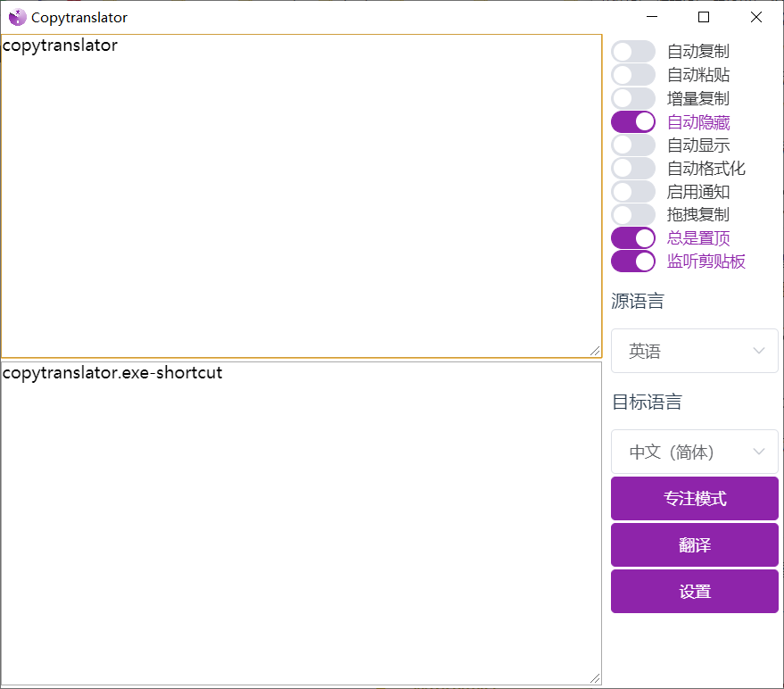Screen dimensions: 784x689
Task: Close the Copytranslator window
Action: (x=756, y=17)
